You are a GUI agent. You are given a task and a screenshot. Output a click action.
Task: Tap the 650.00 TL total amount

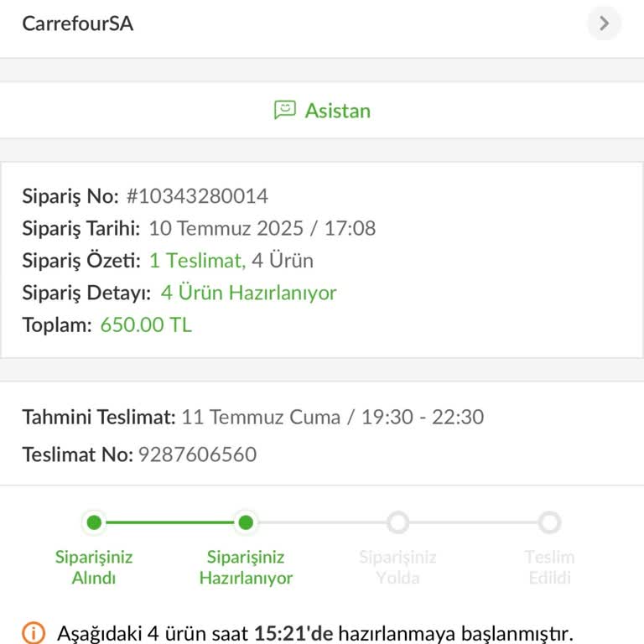146,325
